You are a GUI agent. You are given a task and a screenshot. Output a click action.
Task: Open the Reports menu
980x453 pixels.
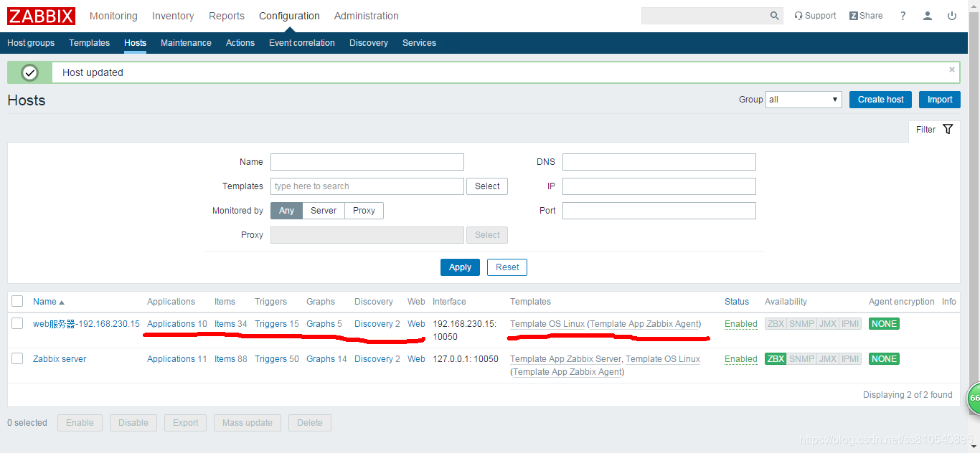point(227,16)
